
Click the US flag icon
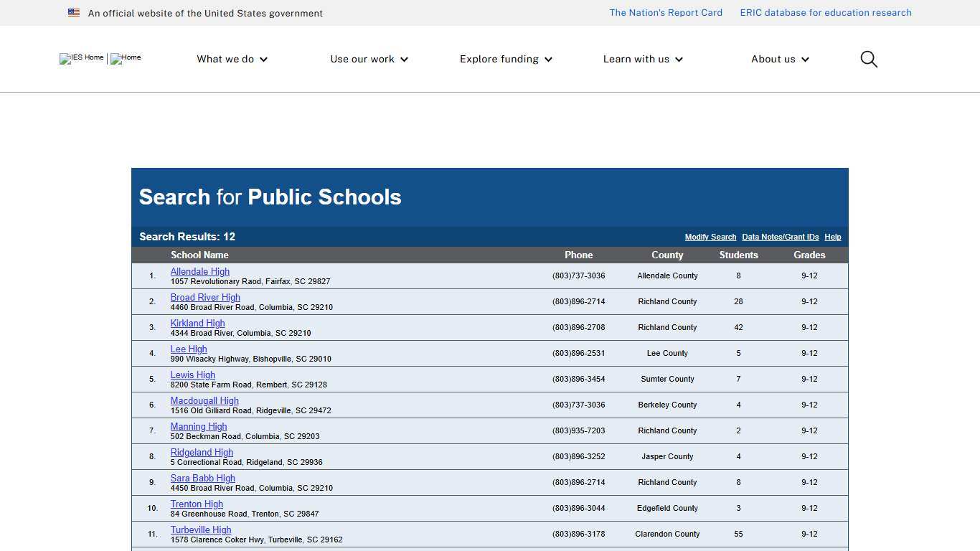pyautogui.click(x=73, y=12)
